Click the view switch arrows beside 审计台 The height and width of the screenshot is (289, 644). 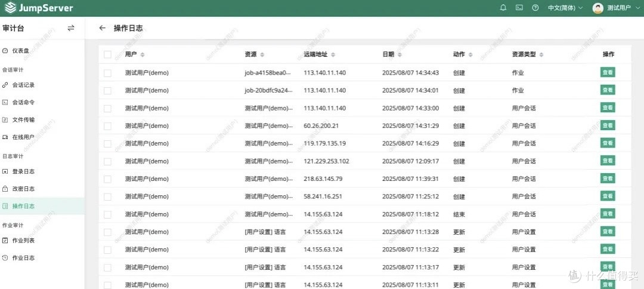tap(71, 28)
